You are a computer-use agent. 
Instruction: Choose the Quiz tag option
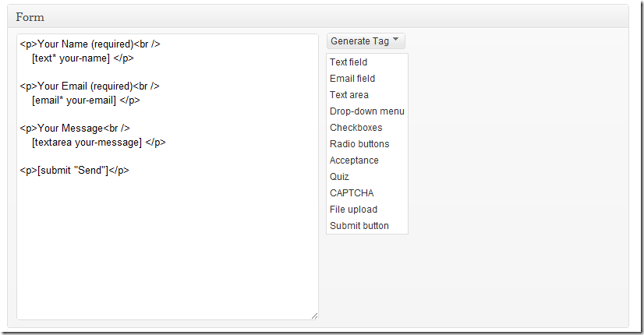(x=339, y=177)
